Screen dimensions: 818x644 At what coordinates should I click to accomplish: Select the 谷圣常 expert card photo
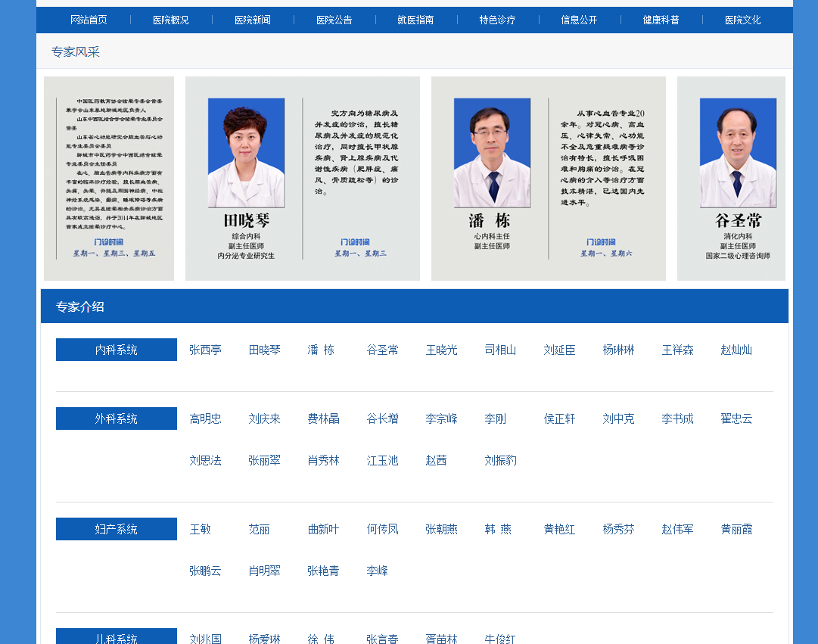point(738,152)
